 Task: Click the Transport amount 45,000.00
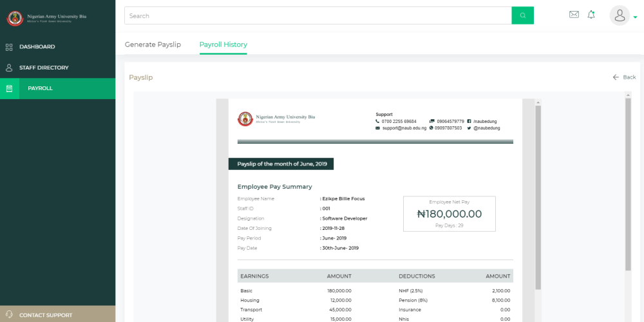341,310
